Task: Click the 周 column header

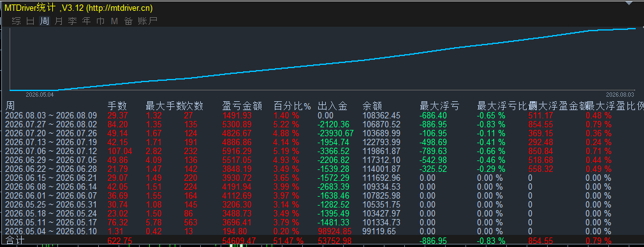Action: pyautogui.click(x=10, y=106)
